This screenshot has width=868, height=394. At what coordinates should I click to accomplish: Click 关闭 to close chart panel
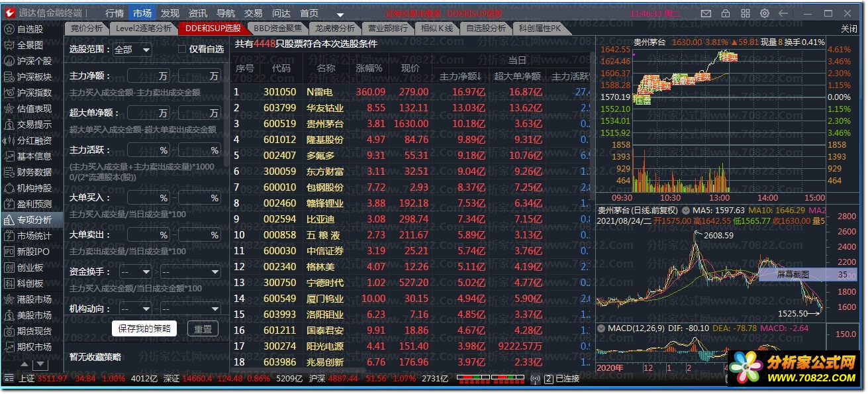click(x=849, y=28)
